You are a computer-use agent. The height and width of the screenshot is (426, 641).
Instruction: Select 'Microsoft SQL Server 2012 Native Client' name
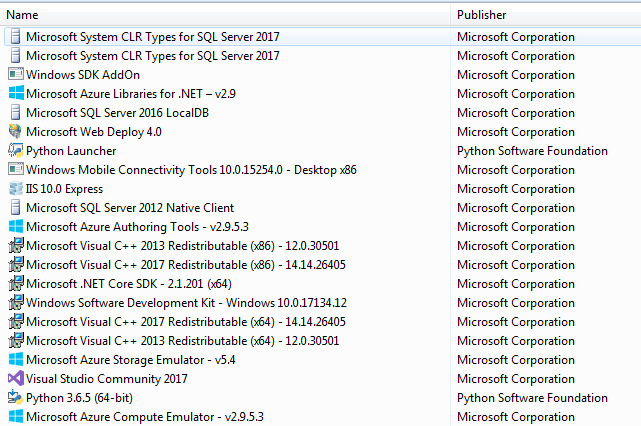click(x=130, y=208)
